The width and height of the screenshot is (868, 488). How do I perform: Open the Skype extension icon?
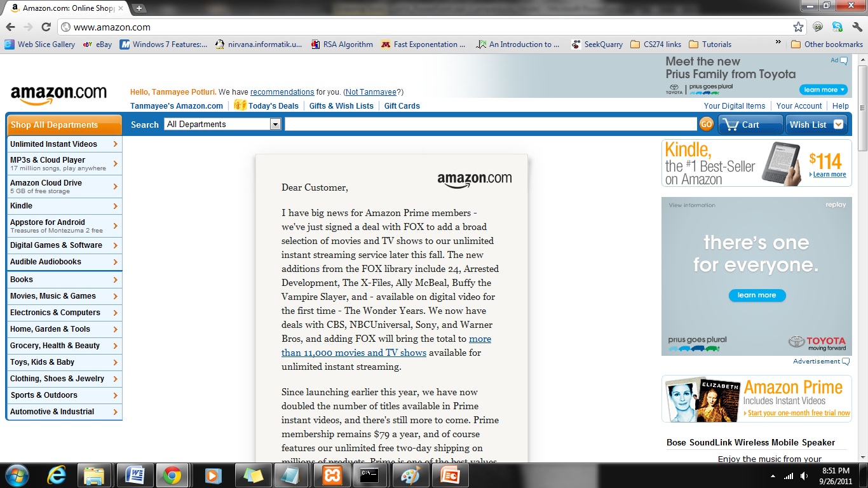(837, 27)
